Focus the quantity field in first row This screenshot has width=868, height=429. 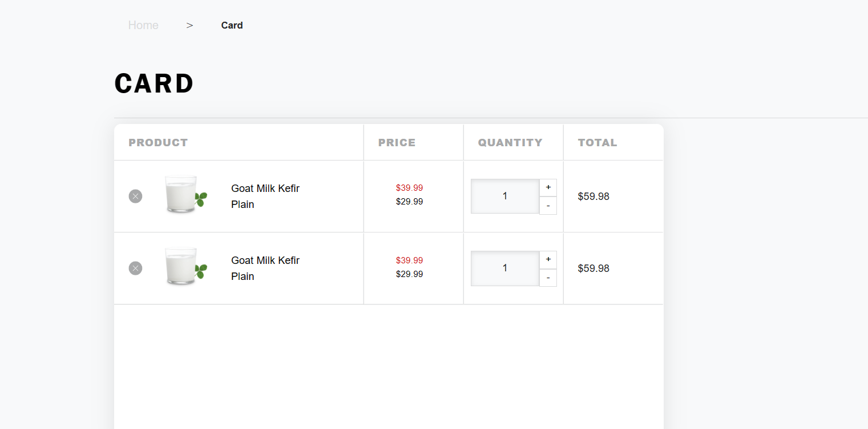[504, 197]
